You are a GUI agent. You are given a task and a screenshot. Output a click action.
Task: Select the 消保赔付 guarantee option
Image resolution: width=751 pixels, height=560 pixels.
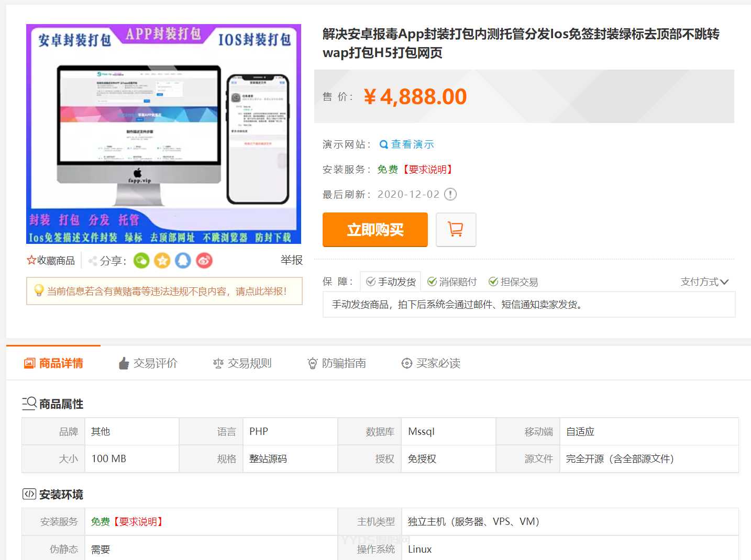click(452, 282)
